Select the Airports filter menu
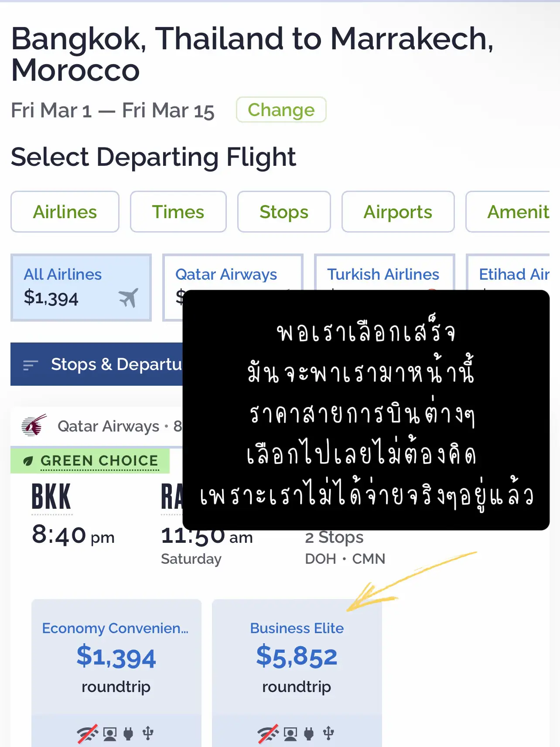 click(398, 212)
